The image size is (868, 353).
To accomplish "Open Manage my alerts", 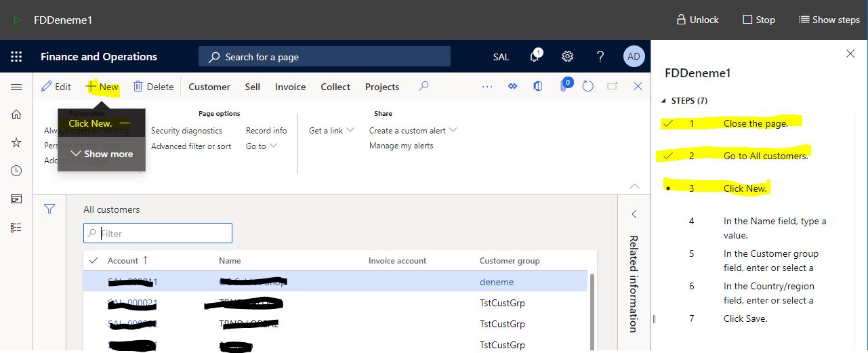I will (x=401, y=146).
